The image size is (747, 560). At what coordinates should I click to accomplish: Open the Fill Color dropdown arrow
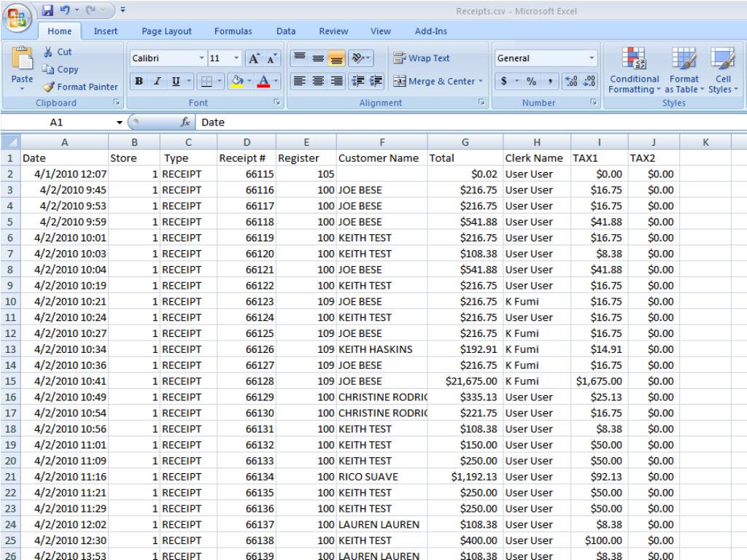249,82
